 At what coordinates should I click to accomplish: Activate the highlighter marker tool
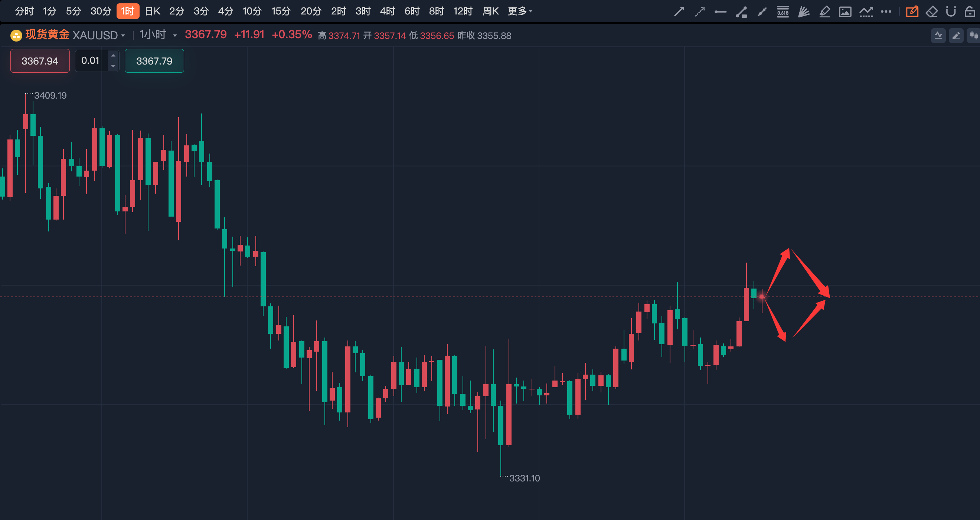(824, 12)
